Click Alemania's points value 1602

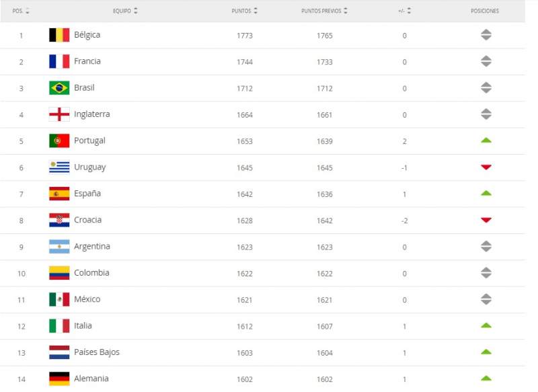click(244, 379)
